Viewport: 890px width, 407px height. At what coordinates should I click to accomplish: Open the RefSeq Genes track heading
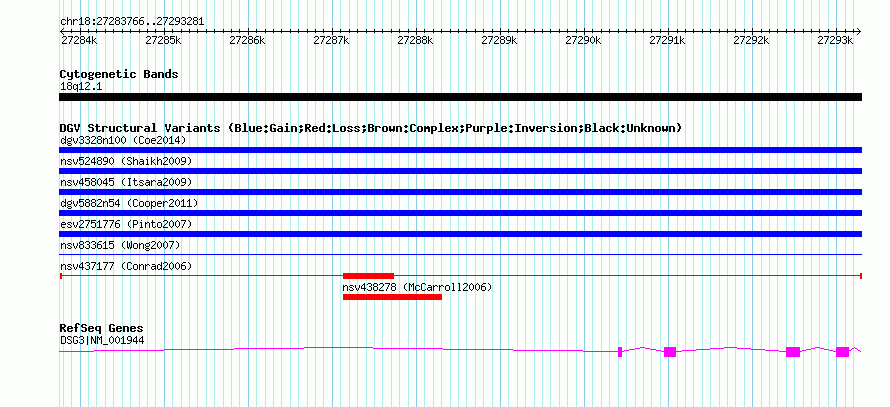[102, 329]
